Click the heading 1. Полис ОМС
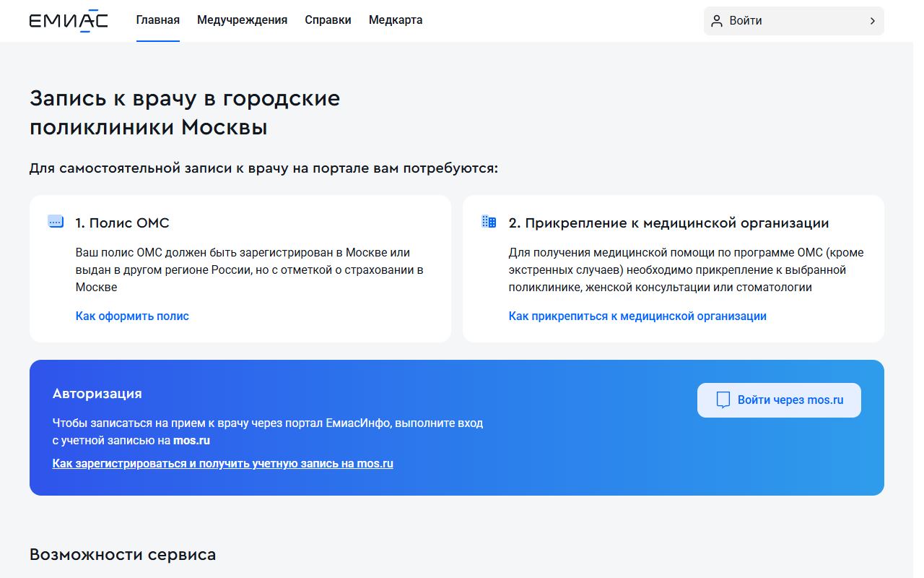 click(122, 223)
